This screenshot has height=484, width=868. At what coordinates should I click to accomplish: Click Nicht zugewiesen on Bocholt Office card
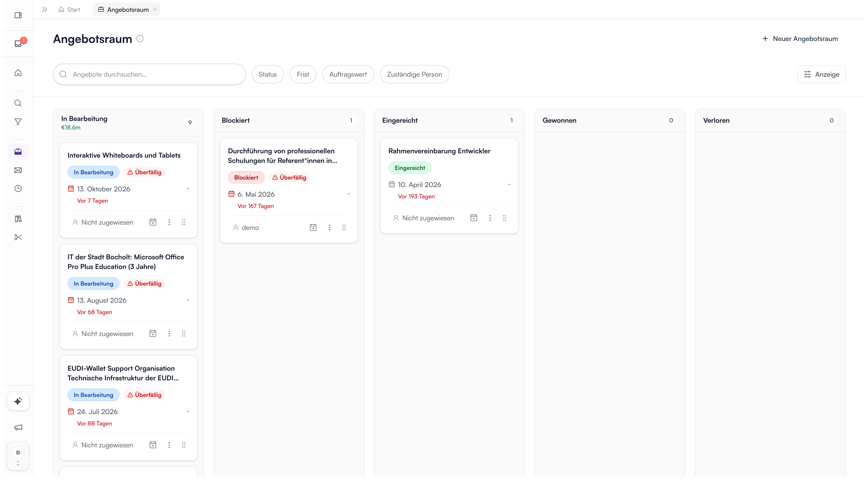pos(103,334)
